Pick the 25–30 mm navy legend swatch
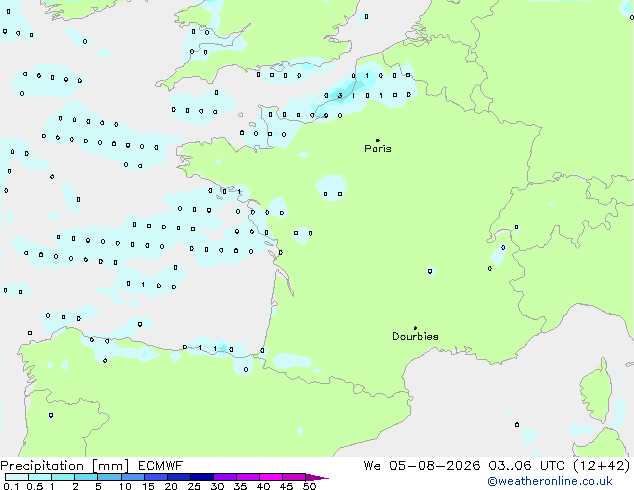The width and height of the screenshot is (634, 490). pos(202,477)
